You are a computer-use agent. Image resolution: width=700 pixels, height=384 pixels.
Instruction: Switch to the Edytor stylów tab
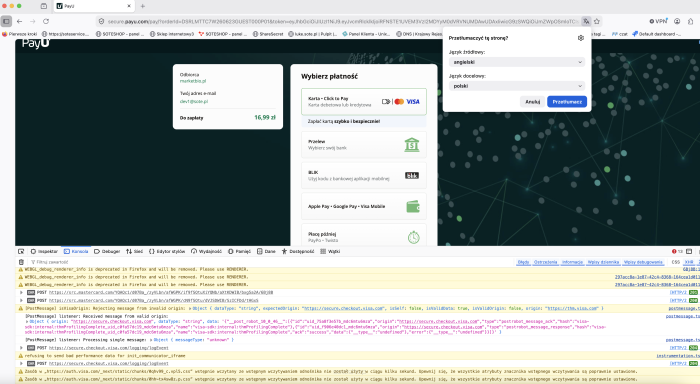click(x=167, y=251)
